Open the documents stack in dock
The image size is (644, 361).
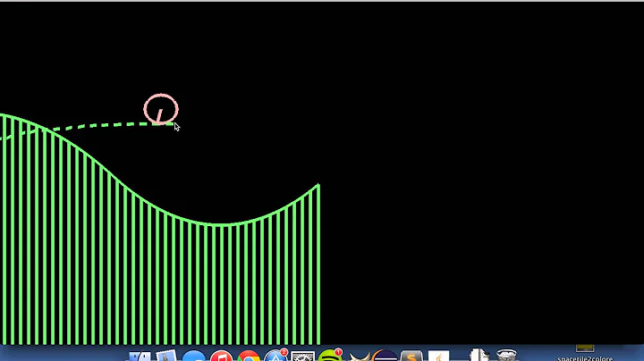pyautogui.click(x=479, y=356)
